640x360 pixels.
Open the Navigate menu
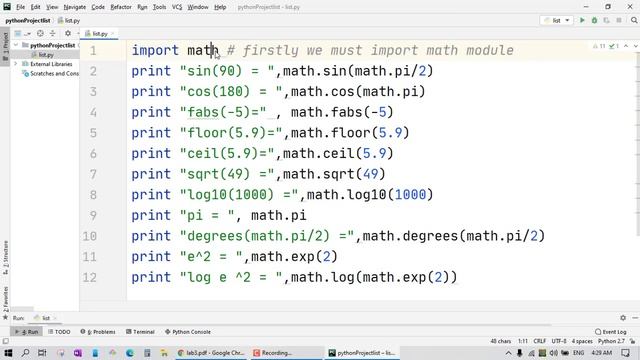75,7
